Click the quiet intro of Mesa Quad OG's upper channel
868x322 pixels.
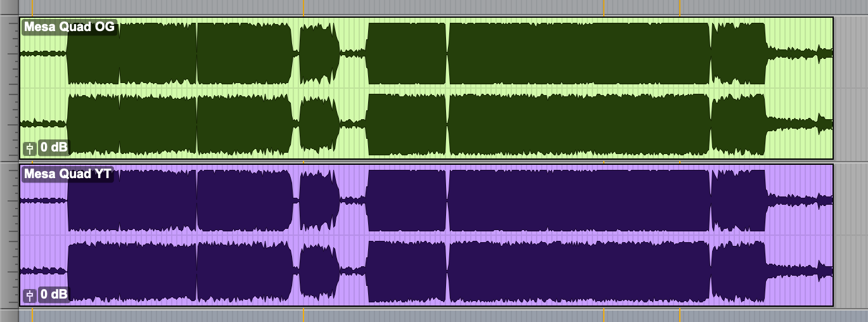43,54
